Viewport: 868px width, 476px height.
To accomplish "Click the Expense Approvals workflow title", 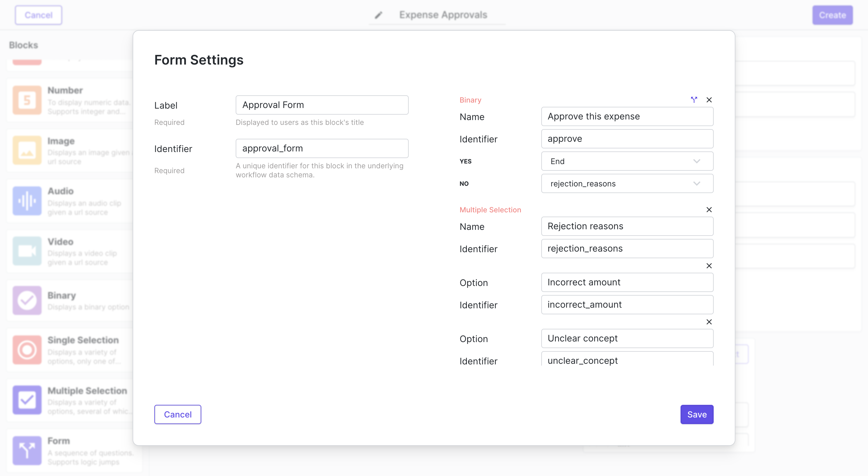I will click(443, 15).
